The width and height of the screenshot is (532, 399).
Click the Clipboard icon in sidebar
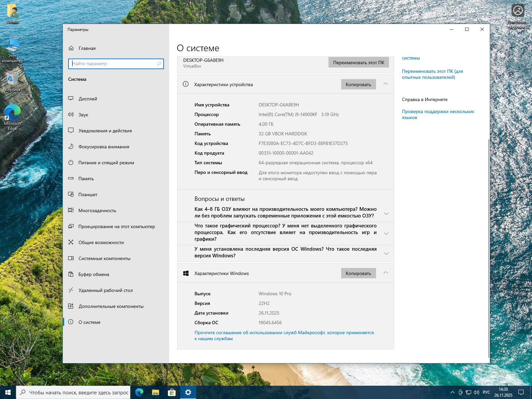point(71,274)
